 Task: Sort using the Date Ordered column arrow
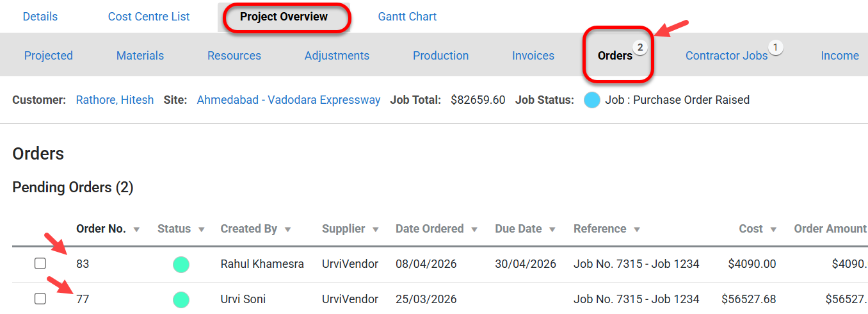click(474, 229)
